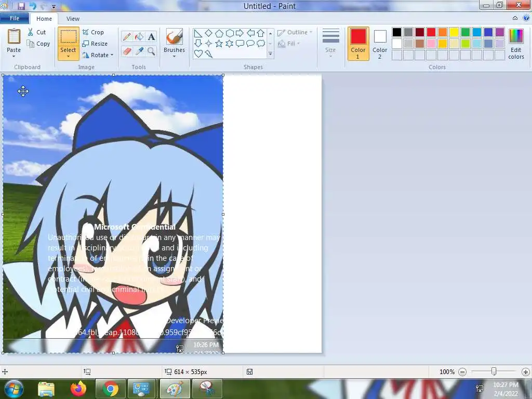
Task: Click the Edit colors button
Action: click(516, 44)
